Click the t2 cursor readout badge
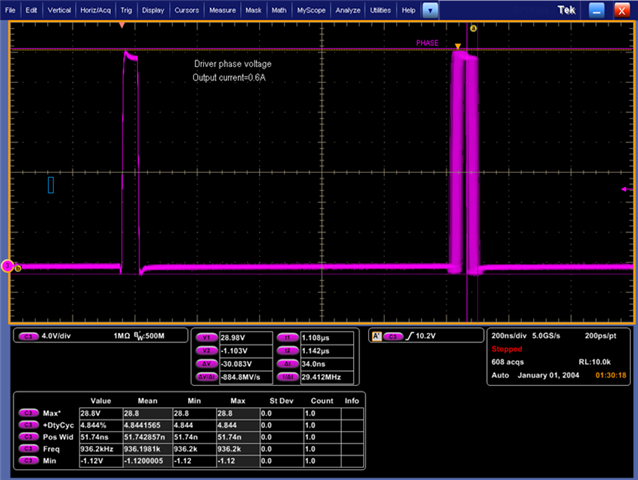This screenshot has width=638, height=480. coord(287,351)
